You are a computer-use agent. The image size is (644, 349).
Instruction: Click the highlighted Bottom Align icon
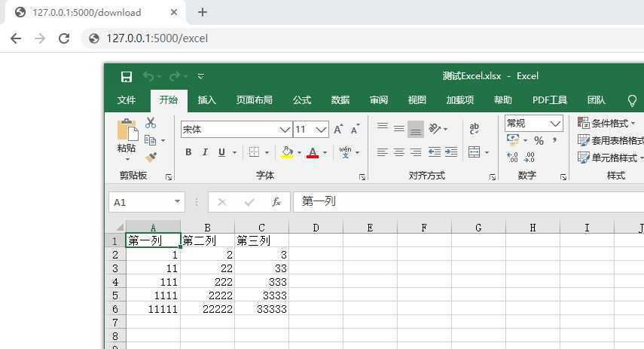(x=416, y=129)
